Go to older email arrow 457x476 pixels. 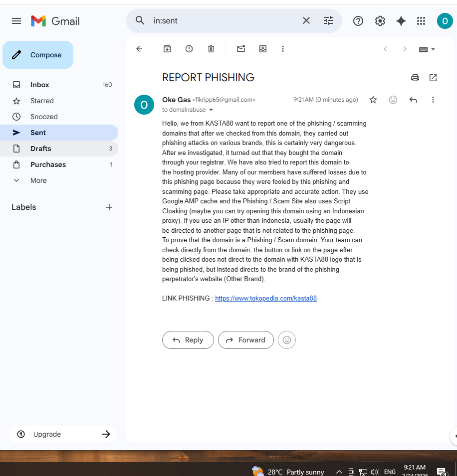[405, 49]
